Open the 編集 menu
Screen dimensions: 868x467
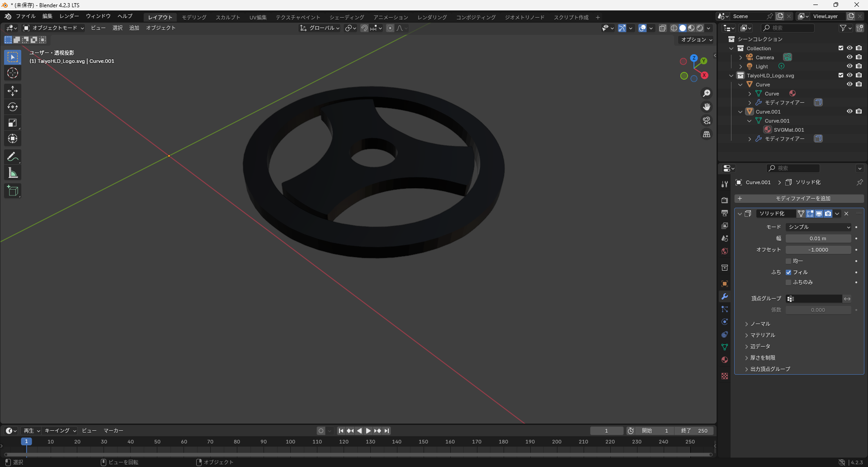pos(47,16)
